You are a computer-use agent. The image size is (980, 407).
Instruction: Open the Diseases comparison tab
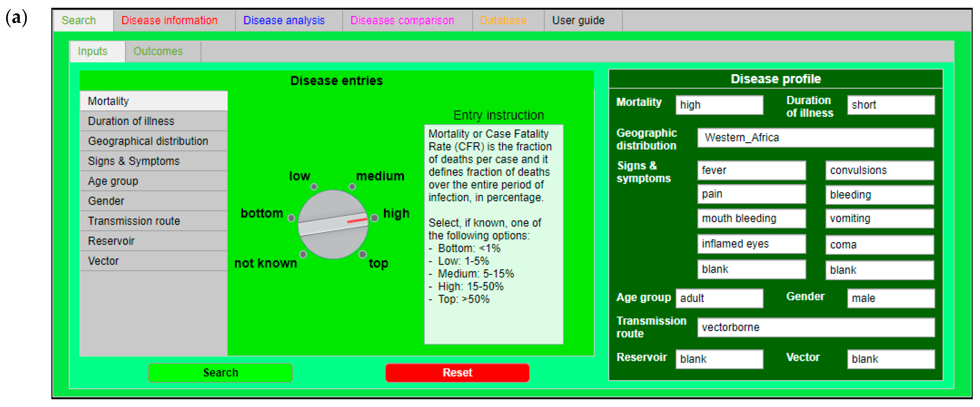tap(402, 20)
